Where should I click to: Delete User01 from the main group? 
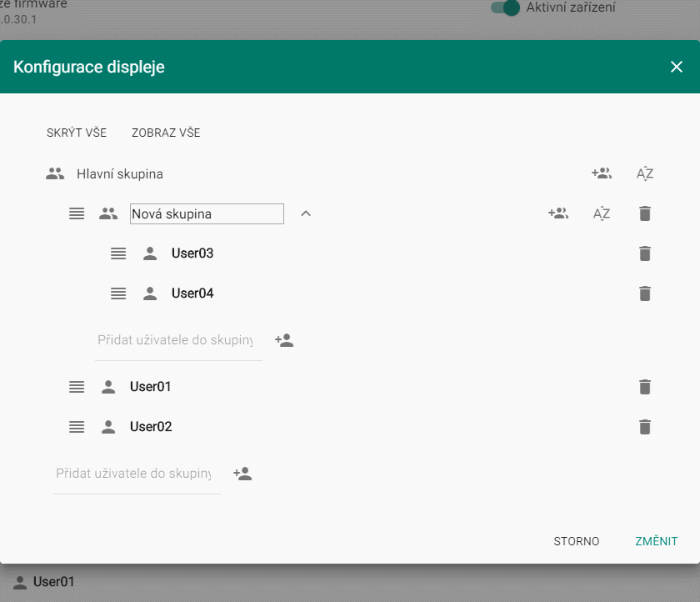point(645,387)
